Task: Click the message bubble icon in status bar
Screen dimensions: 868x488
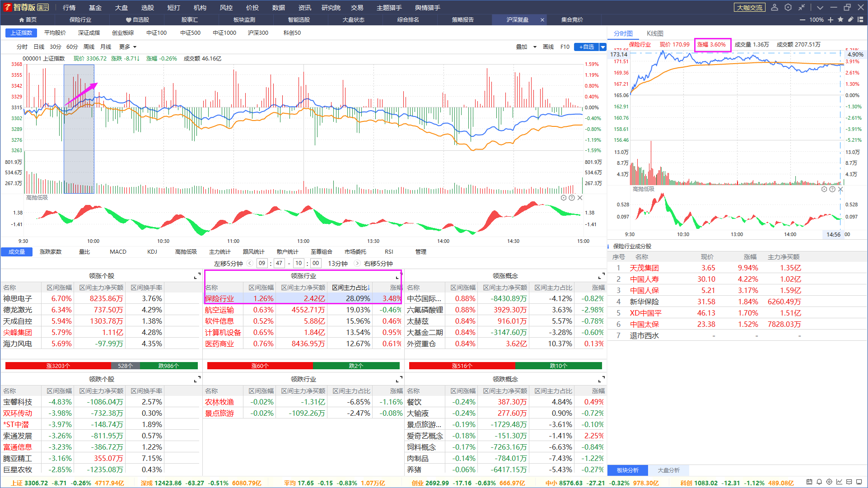Action: [x=849, y=482]
